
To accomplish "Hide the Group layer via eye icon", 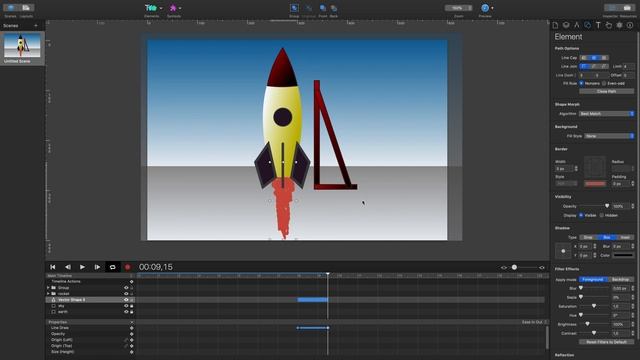I will [x=126, y=288].
